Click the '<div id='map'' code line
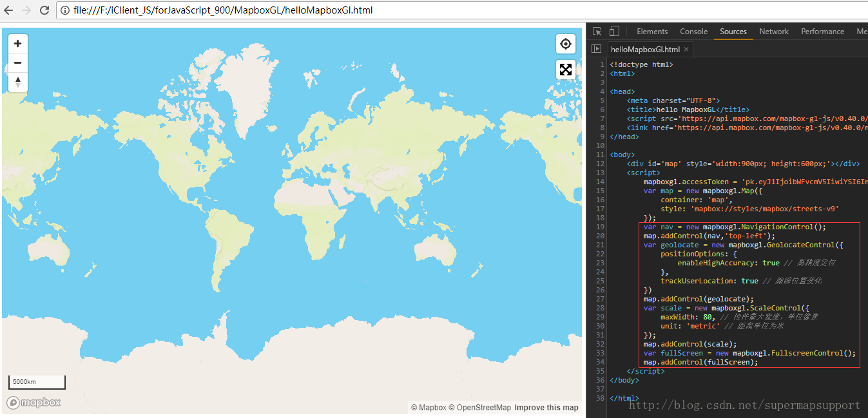The image size is (868, 418). coord(743,164)
